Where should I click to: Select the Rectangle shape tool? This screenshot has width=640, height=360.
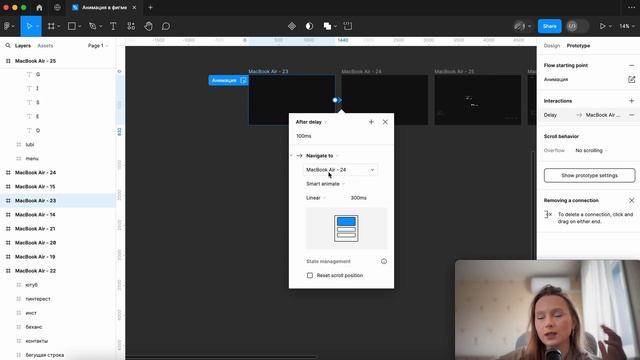click(71, 26)
